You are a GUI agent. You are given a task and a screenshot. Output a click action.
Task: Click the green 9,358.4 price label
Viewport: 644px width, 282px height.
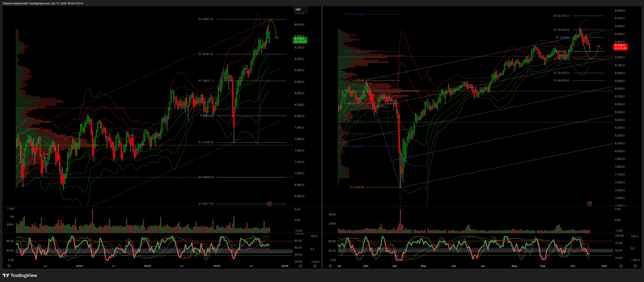click(x=300, y=40)
